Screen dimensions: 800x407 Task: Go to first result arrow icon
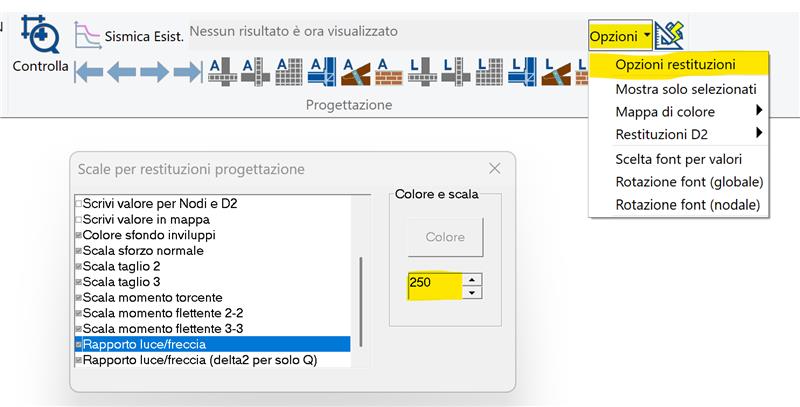click(x=90, y=71)
